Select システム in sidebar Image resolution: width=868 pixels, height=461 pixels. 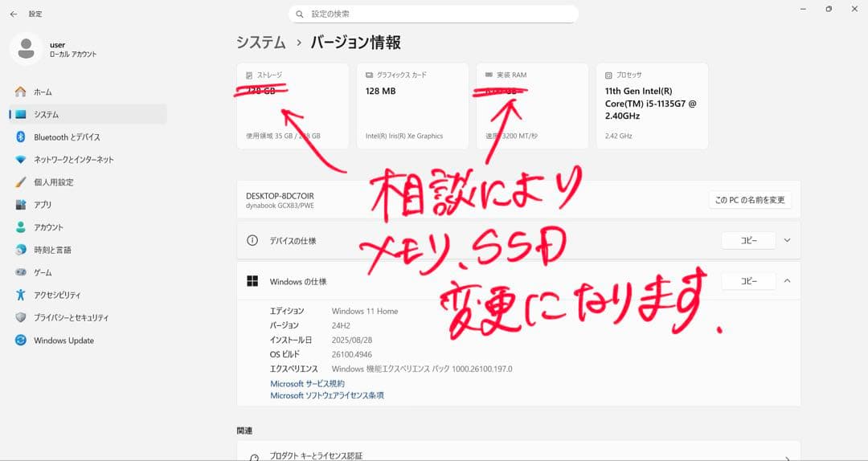click(88, 115)
